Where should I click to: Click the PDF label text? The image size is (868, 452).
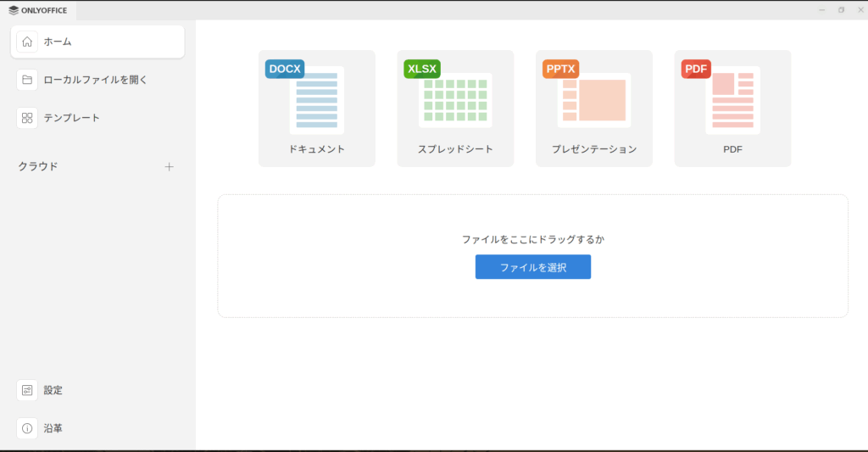(x=732, y=149)
